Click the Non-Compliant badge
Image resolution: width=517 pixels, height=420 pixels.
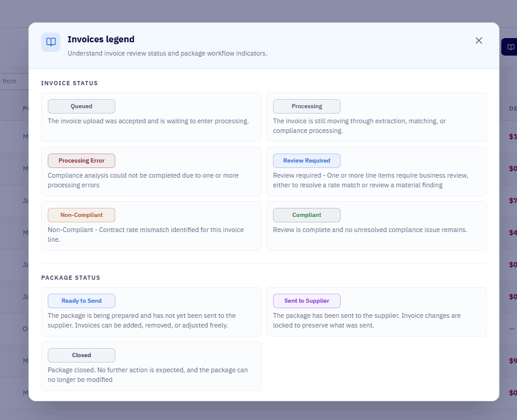point(82,215)
